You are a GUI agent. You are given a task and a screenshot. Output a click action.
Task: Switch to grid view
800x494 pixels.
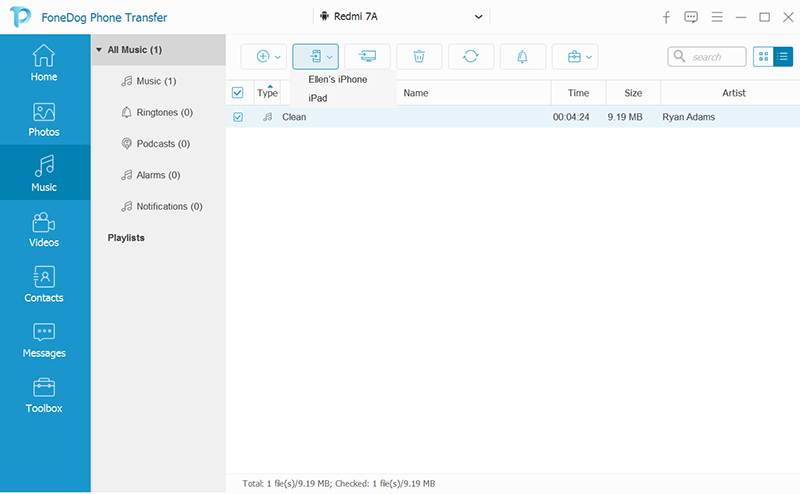coord(763,57)
